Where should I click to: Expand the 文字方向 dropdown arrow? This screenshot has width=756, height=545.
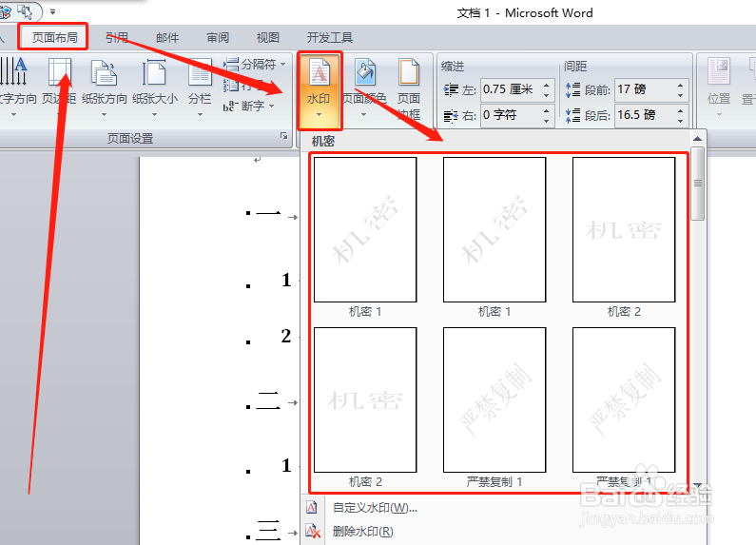click(x=13, y=115)
